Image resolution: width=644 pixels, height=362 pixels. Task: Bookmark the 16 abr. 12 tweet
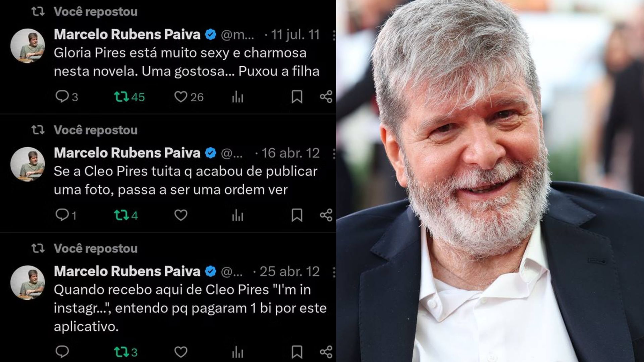pyautogui.click(x=297, y=215)
